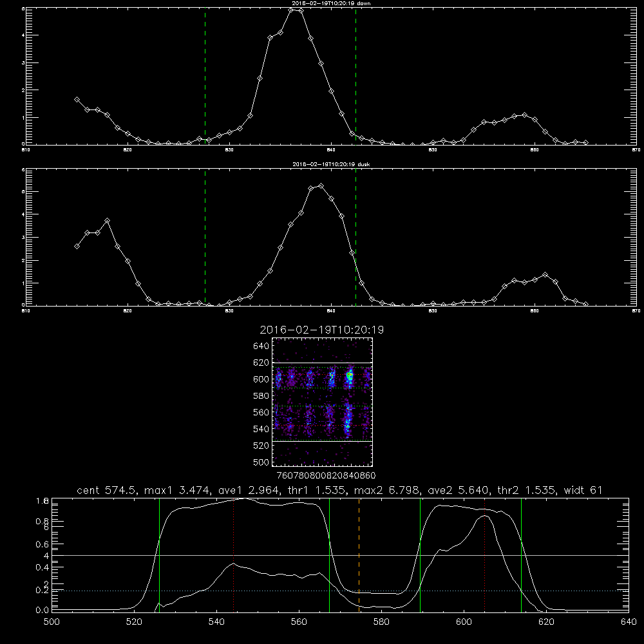Click the left green dashed line in the dawn plot
Image resolution: width=644 pixels, height=644 pixels.
(205, 76)
